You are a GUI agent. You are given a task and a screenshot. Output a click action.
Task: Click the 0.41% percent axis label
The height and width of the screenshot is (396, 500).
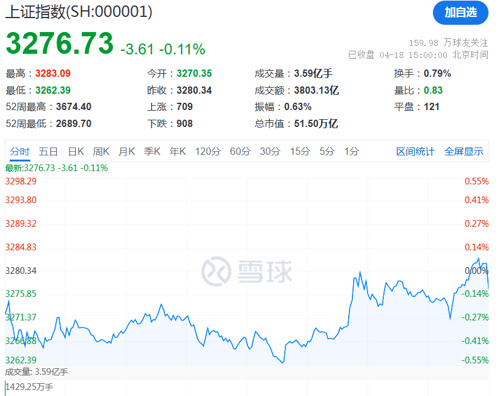[477, 200]
